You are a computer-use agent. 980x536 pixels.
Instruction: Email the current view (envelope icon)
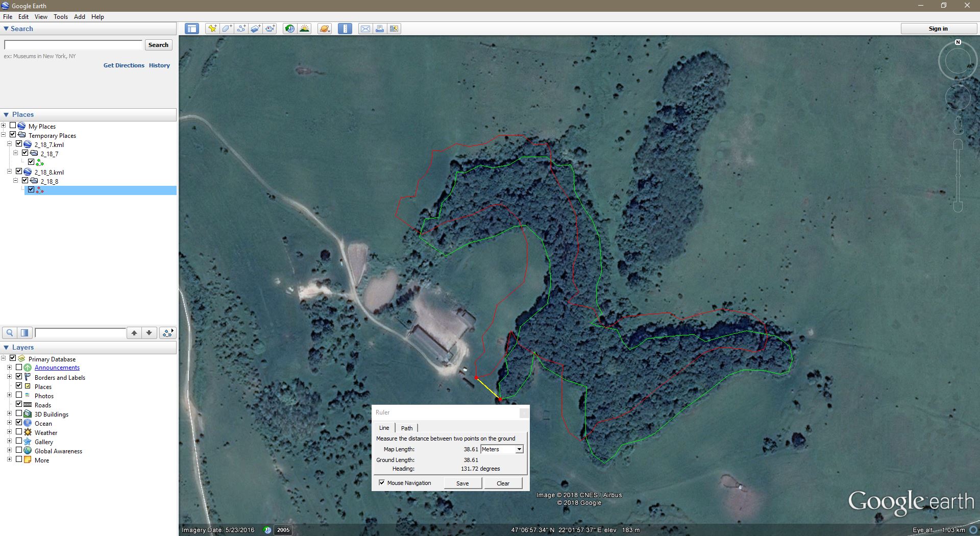click(365, 29)
